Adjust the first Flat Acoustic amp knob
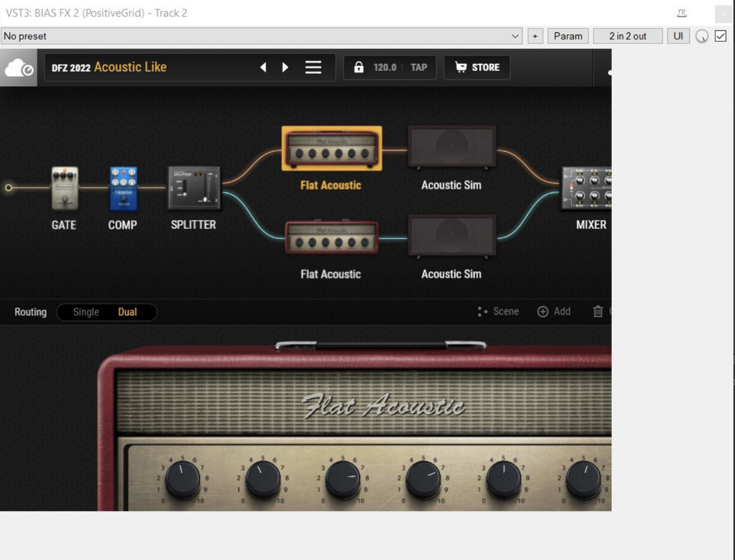735x560 pixels. pos(182,477)
